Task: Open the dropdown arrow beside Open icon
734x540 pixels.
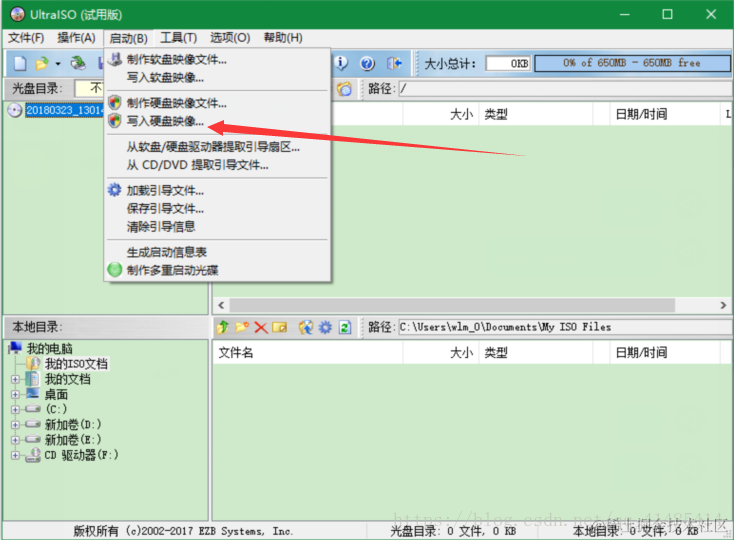Action: [58, 64]
